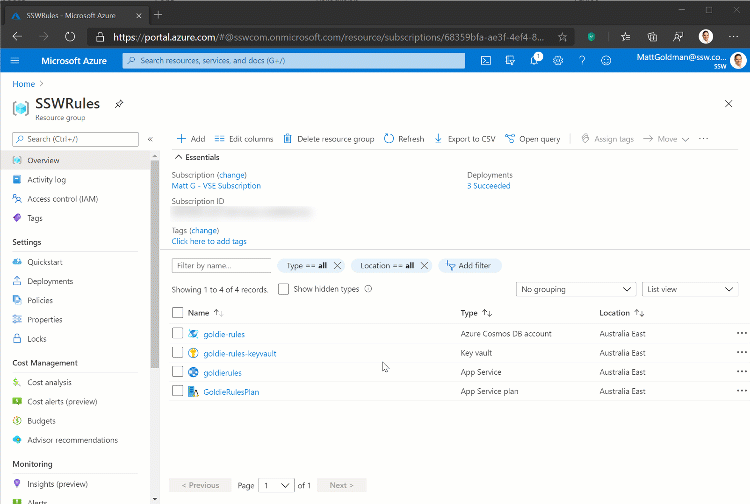Open the List view dropdown
Screen dimensions: 750x504
pyautogui.click(x=690, y=289)
